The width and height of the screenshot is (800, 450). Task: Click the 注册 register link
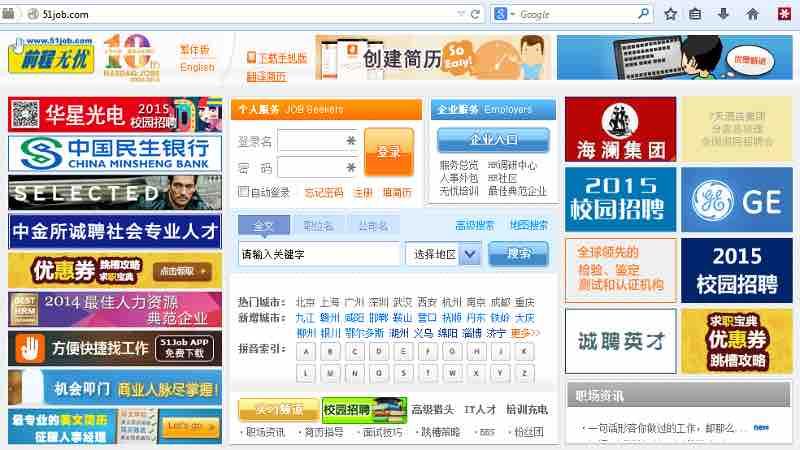(x=363, y=193)
